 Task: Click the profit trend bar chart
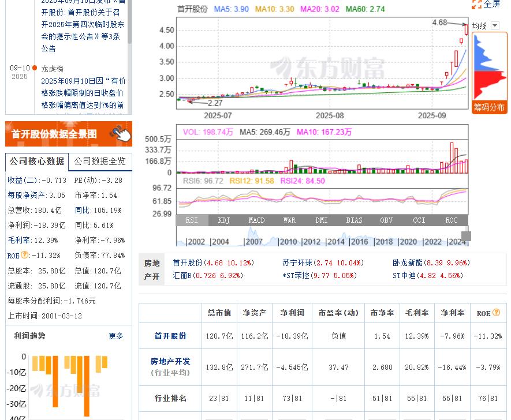[69, 386]
